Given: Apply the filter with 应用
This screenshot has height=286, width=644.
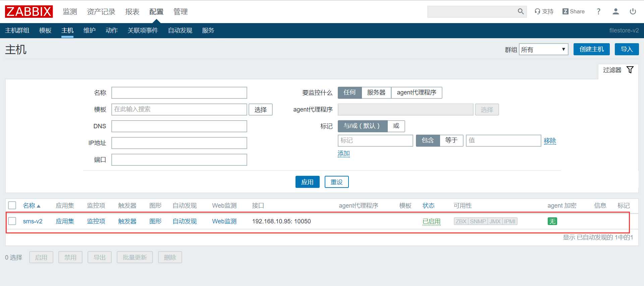Looking at the screenshot, I should 307,182.
